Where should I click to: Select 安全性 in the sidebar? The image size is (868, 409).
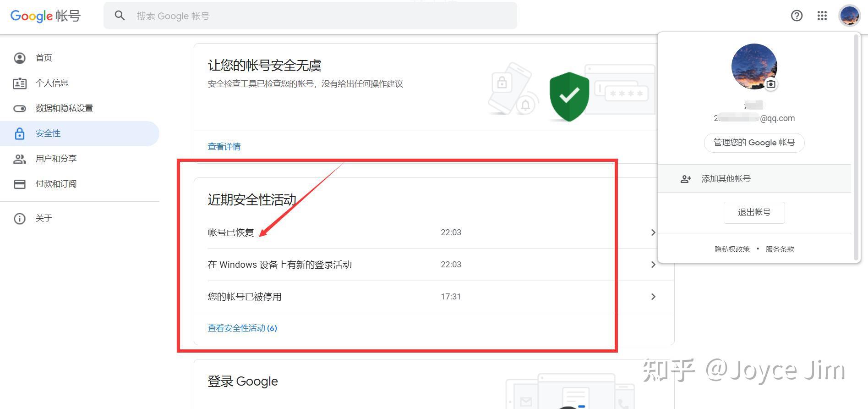click(80, 133)
